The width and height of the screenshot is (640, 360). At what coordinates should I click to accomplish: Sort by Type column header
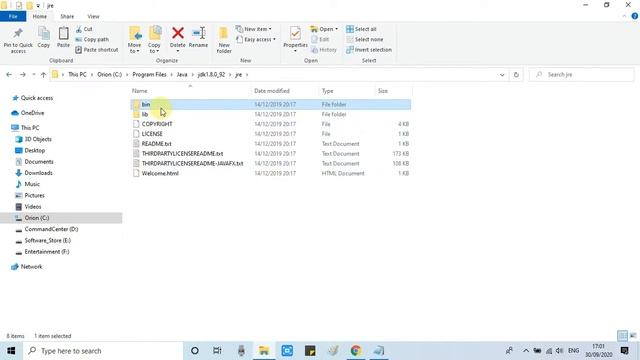[327, 91]
